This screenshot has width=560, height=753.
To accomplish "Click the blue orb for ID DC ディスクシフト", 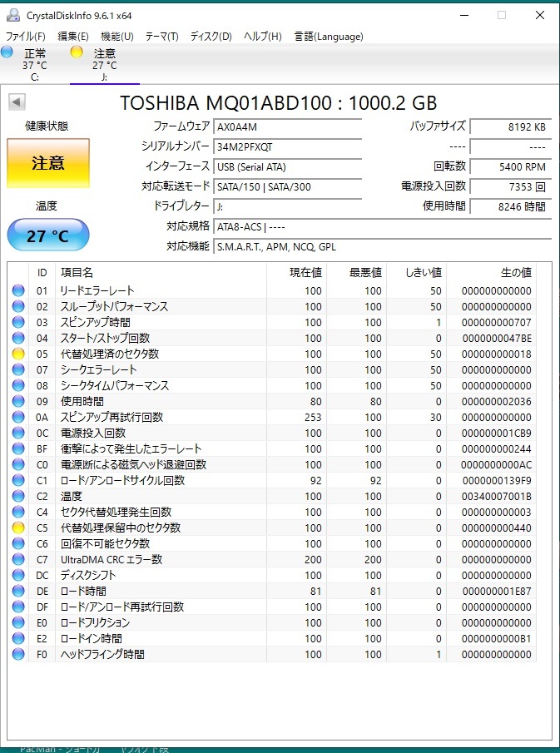I will coord(18,575).
